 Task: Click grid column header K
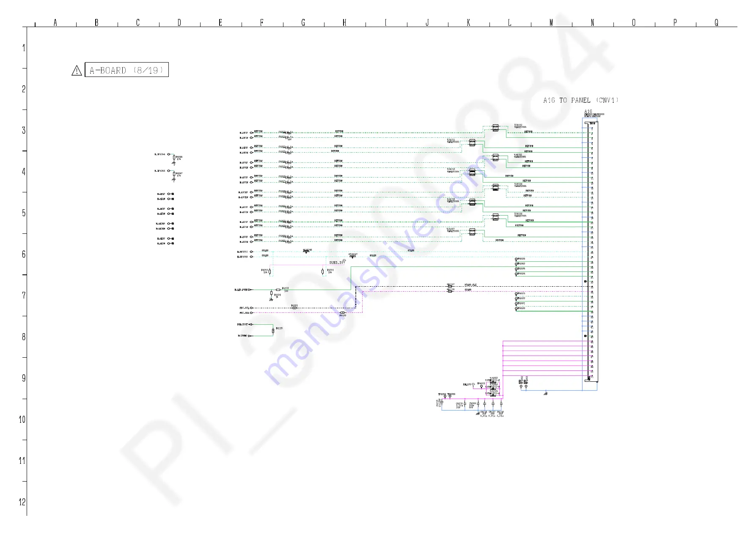(468, 22)
